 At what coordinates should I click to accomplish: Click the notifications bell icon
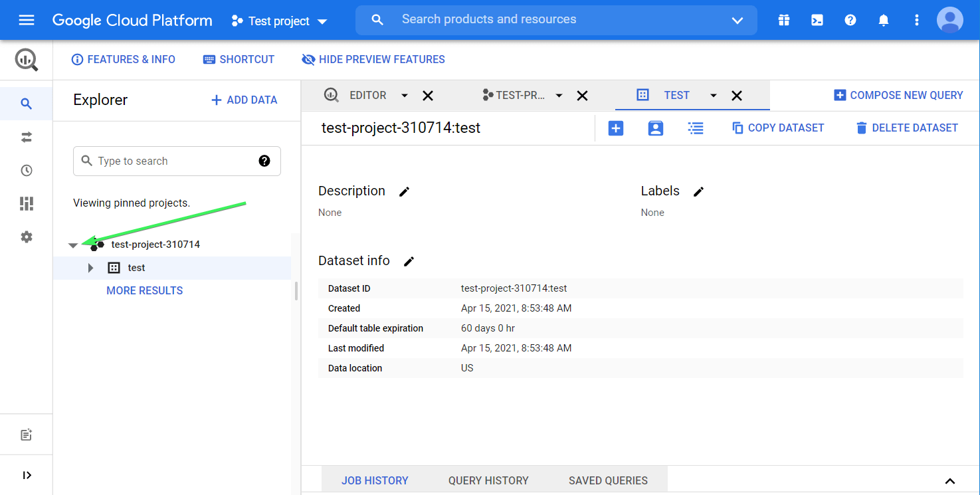[x=883, y=20]
